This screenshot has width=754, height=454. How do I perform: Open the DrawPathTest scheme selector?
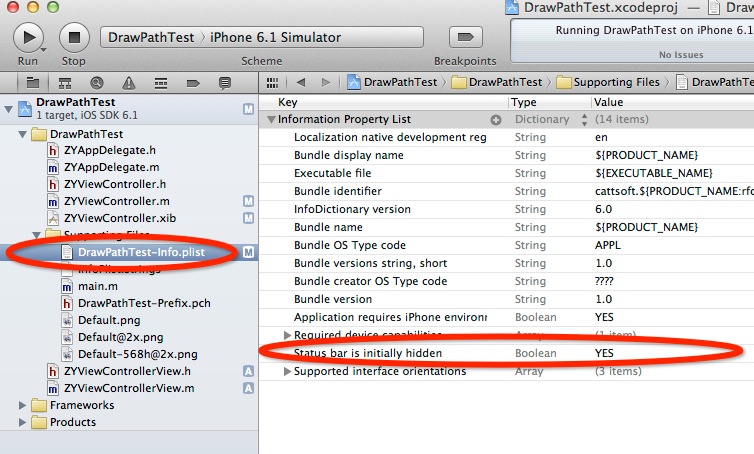click(x=151, y=38)
